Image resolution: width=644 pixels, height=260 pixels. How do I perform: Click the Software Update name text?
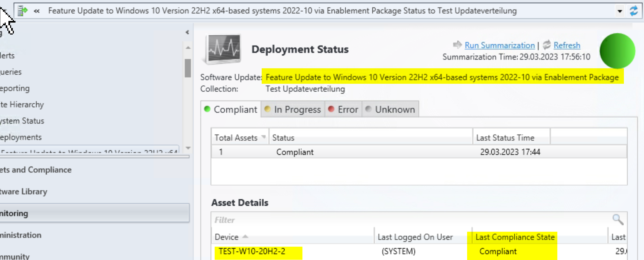click(x=442, y=77)
